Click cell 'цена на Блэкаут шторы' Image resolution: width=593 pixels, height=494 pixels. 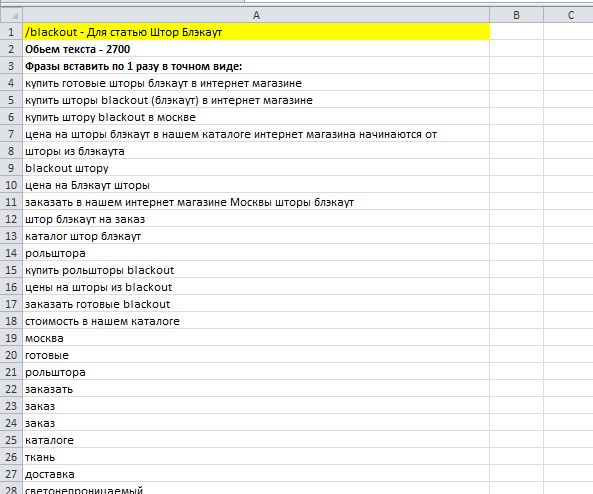[256, 185]
